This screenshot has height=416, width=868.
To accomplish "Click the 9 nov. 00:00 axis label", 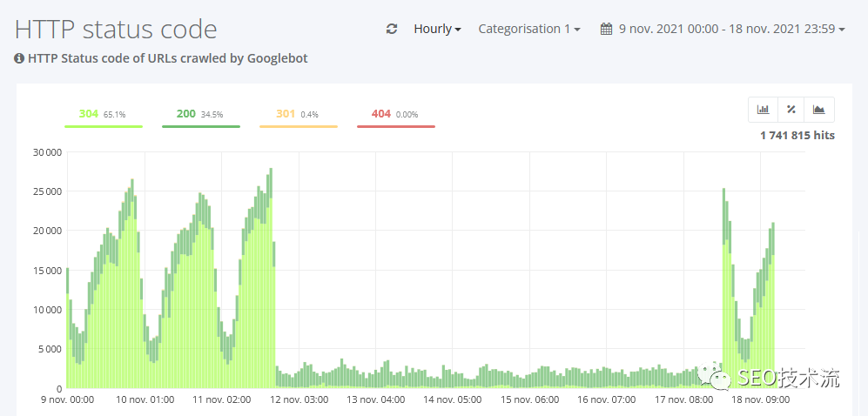I will coord(68,400).
